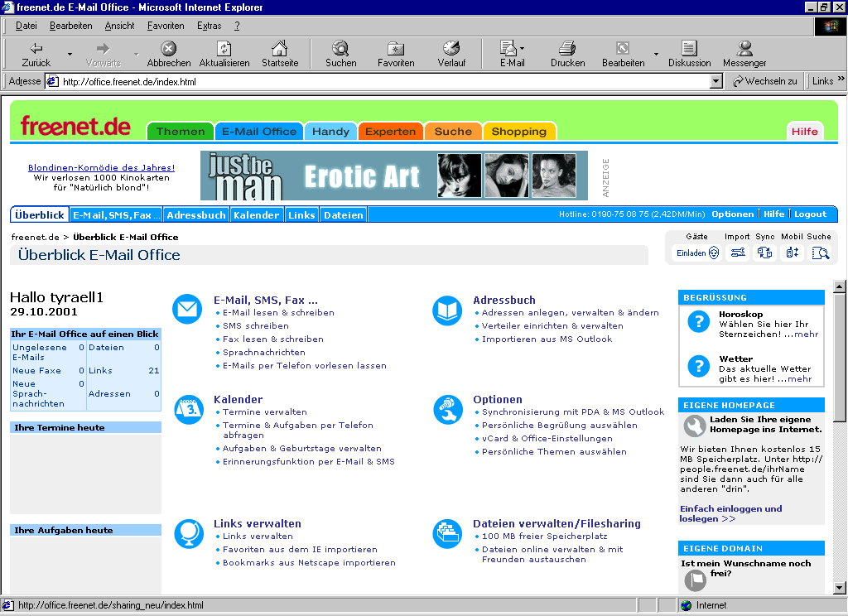Open the Kalender navigation tab
Screen dimensions: 848x616
[x=257, y=215]
